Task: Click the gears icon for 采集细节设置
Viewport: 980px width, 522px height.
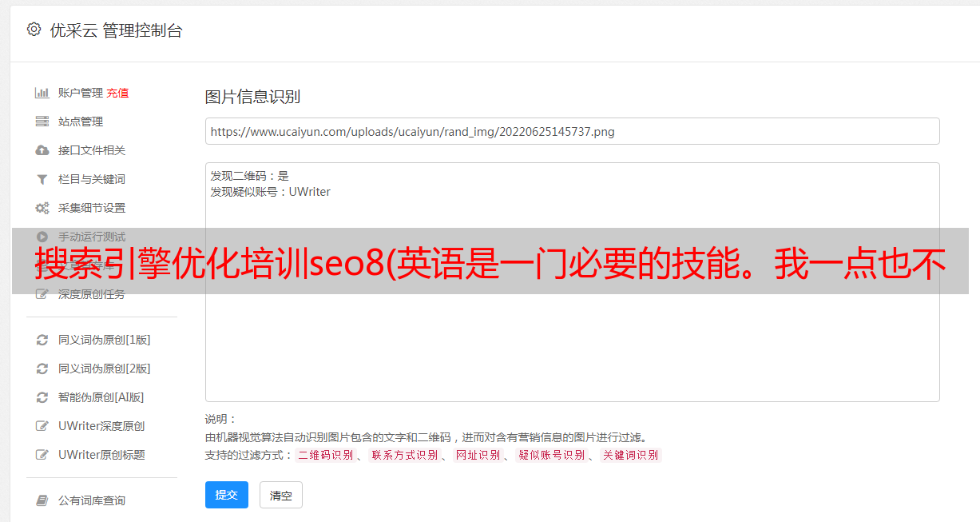Action: (42, 208)
